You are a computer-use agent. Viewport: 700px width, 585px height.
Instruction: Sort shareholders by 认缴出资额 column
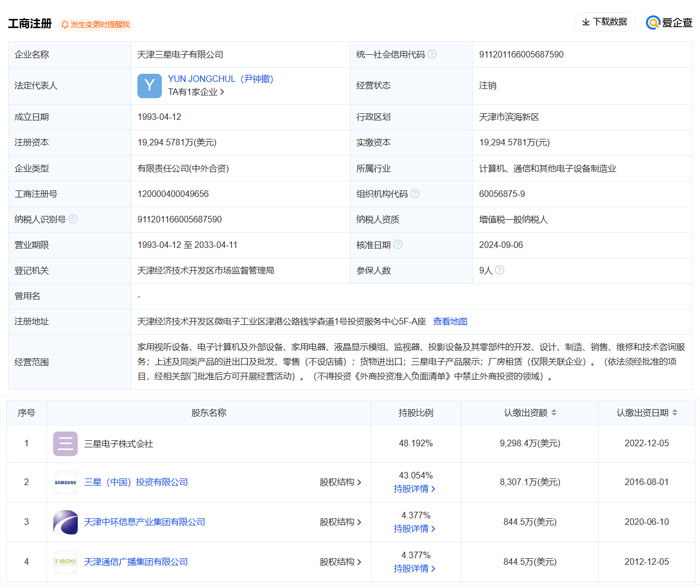click(x=554, y=413)
